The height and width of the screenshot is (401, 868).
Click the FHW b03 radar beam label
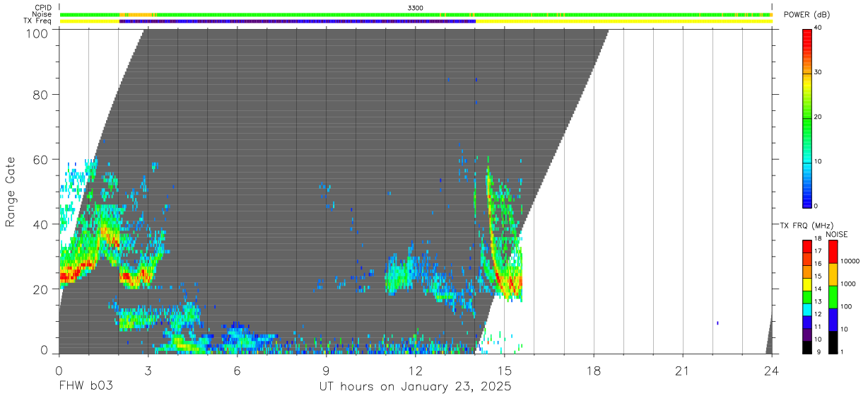[x=86, y=387]
